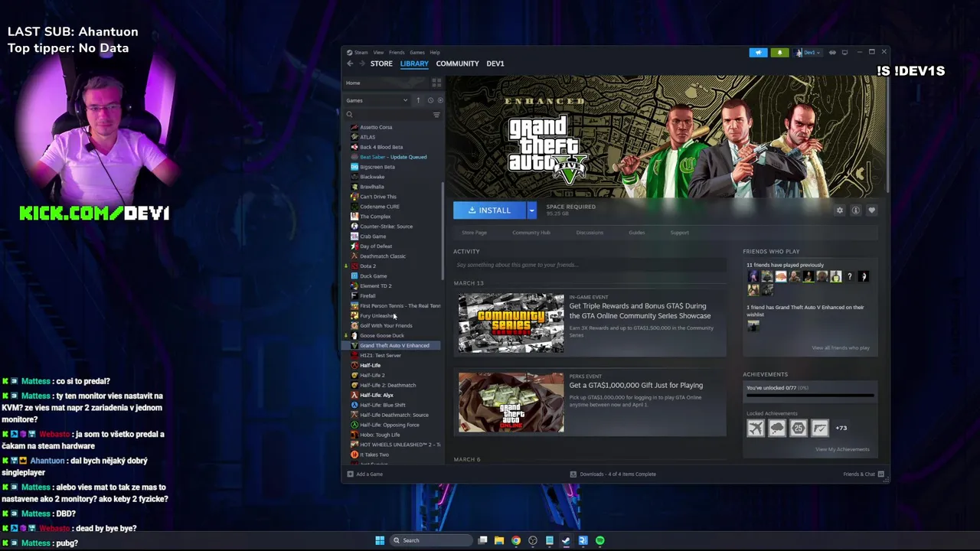Open the +73 locked achievements badge
The image size is (980, 551).
tap(841, 428)
